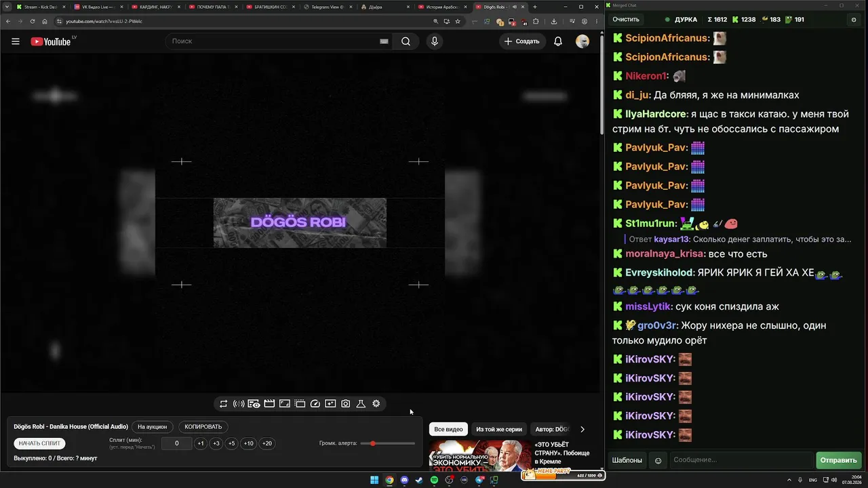Image resolution: width=868 pixels, height=488 pixels.
Task: Show more filter chips with right arrow
Action: pos(582,429)
